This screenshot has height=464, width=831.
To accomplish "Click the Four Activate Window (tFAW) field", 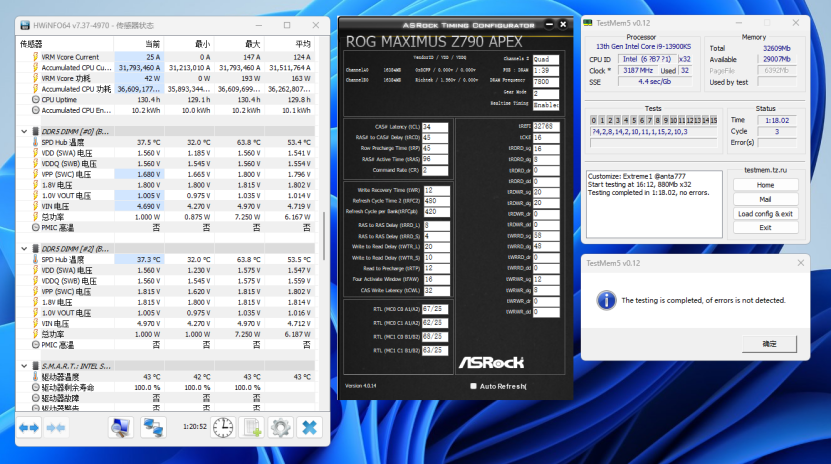I will (437, 280).
